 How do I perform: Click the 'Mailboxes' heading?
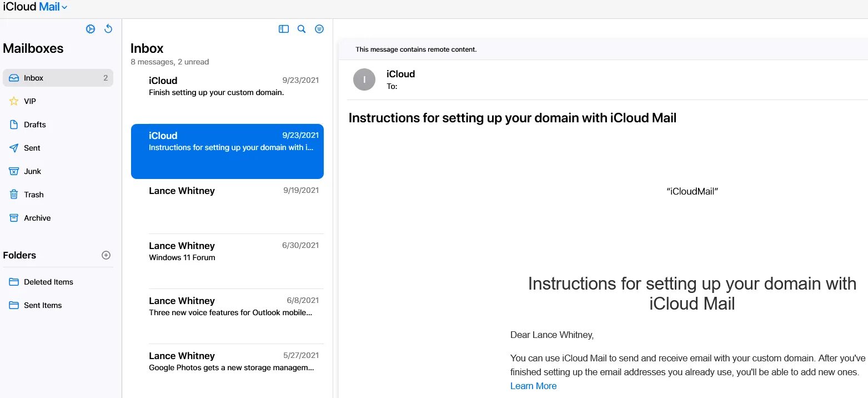point(33,48)
